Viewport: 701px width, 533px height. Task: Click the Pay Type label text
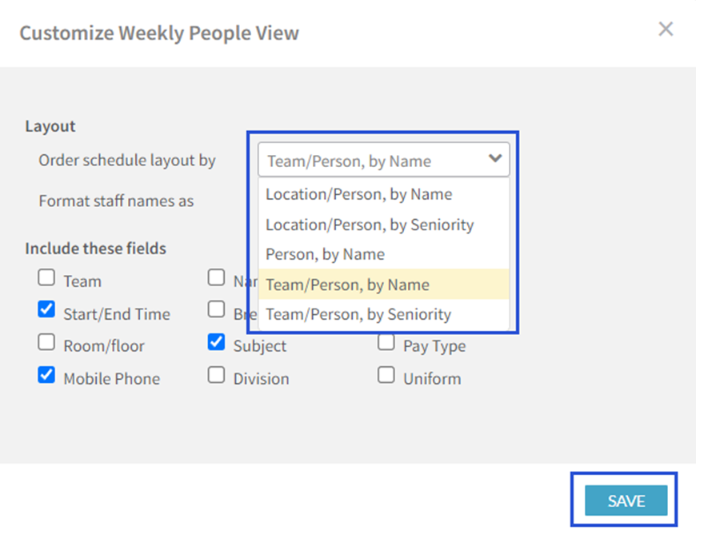pos(435,346)
